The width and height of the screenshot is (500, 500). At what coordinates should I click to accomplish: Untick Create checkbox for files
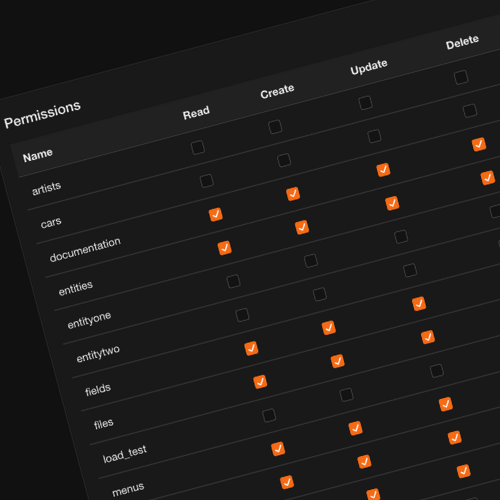coord(338,361)
